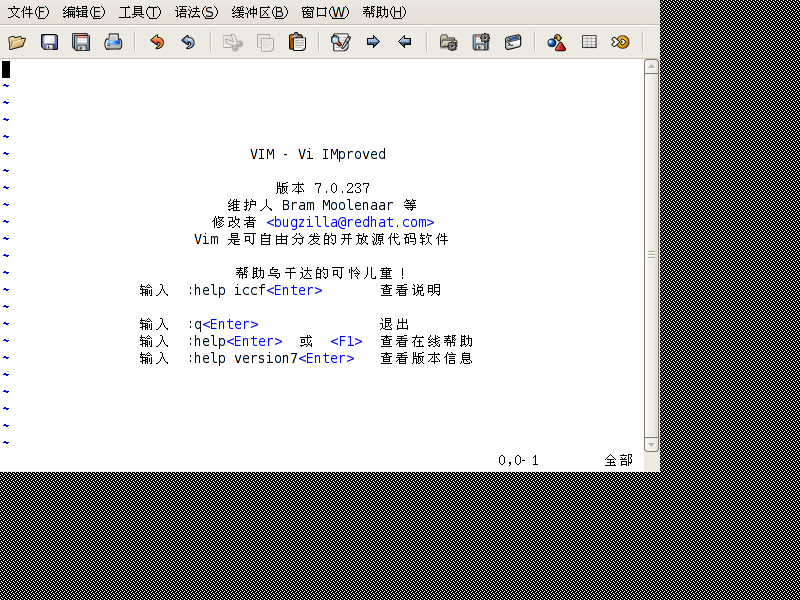This screenshot has width=800, height=600.
Task: Click the "查看说明" text
Action: [x=410, y=290]
